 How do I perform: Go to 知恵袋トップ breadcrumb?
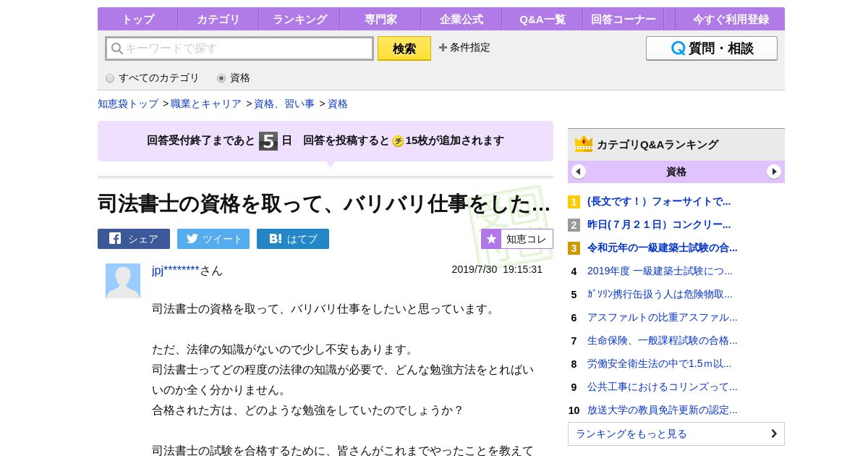click(x=128, y=104)
